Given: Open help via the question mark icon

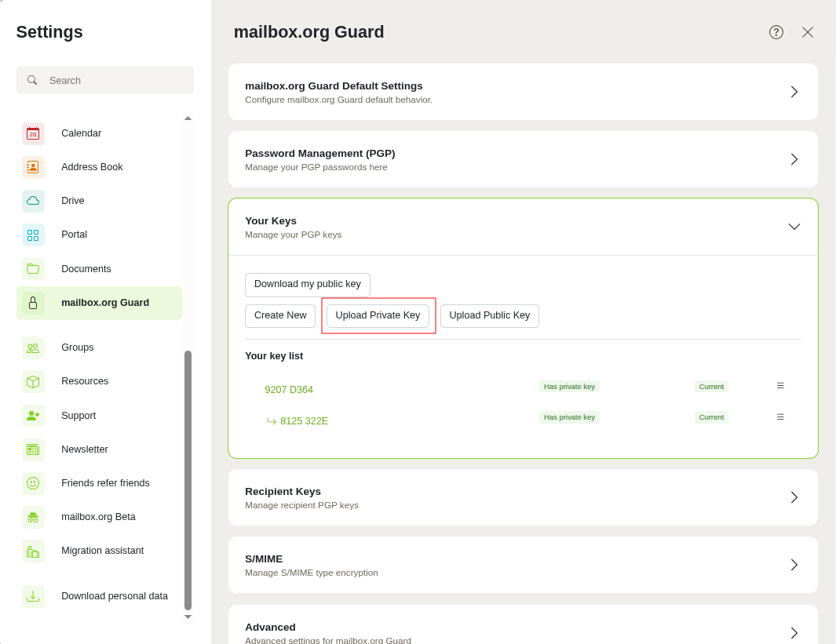Looking at the screenshot, I should pyautogui.click(x=776, y=32).
